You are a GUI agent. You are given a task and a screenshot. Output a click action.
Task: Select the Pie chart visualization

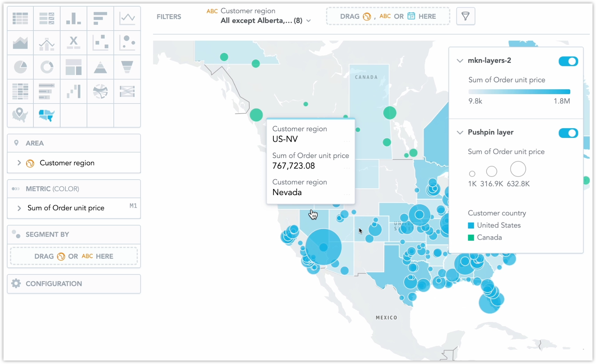tap(20, 67)
